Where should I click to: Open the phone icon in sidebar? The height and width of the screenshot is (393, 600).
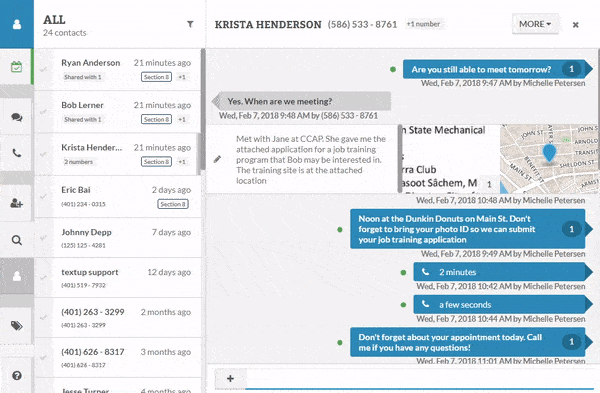coord(16,153)
